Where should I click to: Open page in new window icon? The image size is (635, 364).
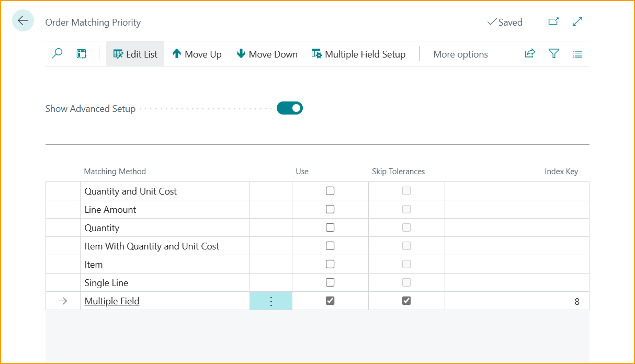tap(553, 22)
